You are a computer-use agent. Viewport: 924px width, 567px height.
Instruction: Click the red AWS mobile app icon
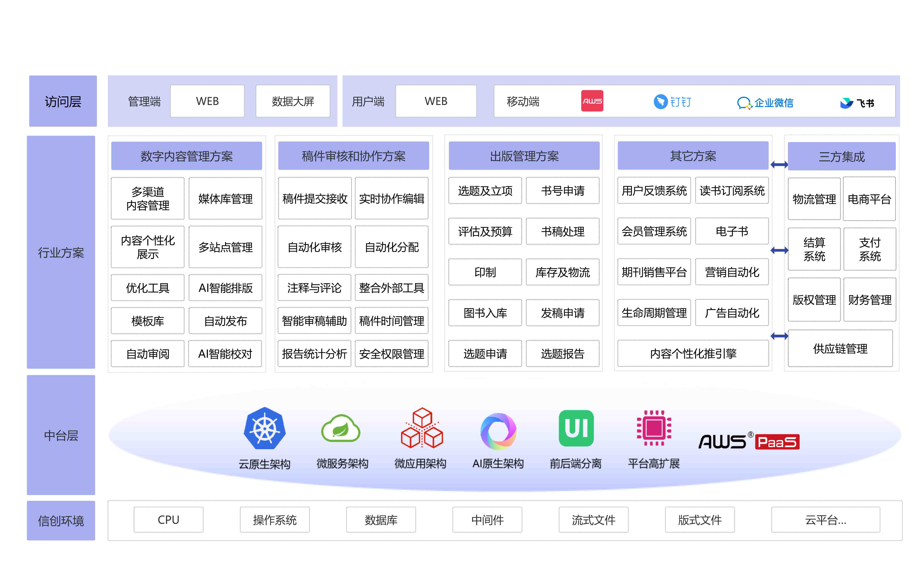(592, 101)
